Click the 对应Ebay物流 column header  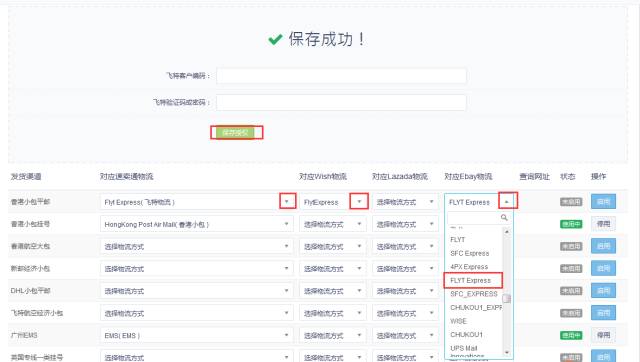[x=468, y=177]
